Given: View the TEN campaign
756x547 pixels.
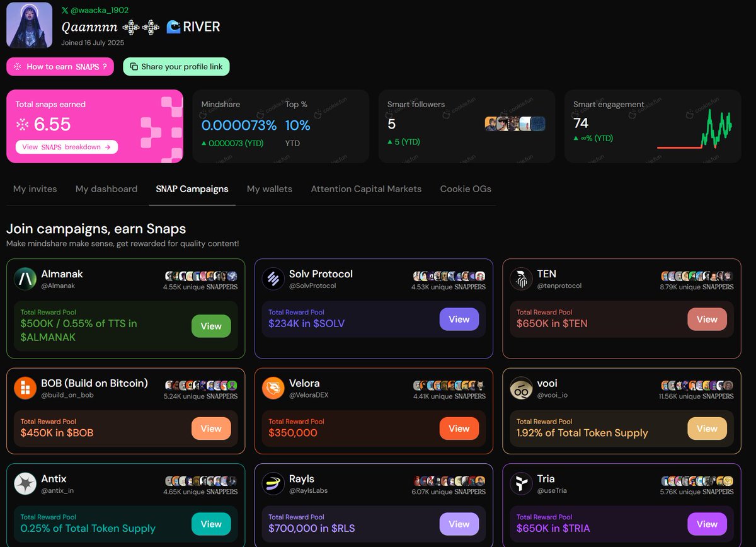Looking at the screenshot, I should click(x=707, y=320).
